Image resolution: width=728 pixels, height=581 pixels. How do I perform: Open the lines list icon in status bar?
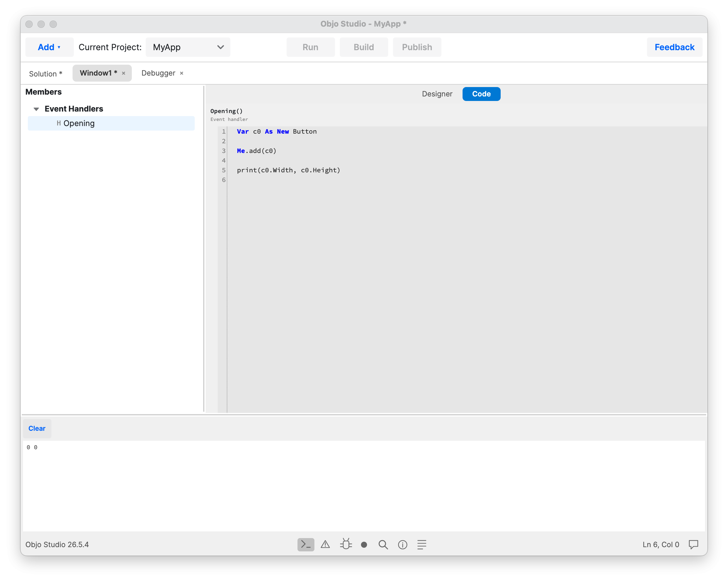[x=422, y=544]
